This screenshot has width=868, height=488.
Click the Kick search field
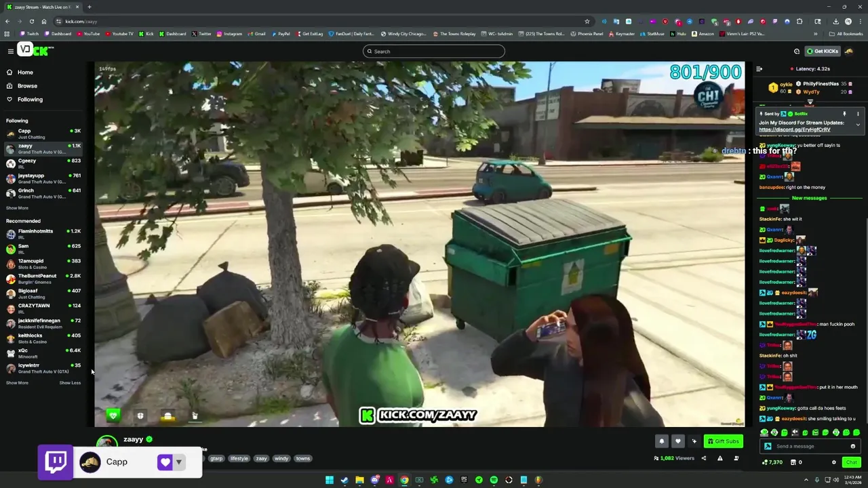[x=434, y=52]
